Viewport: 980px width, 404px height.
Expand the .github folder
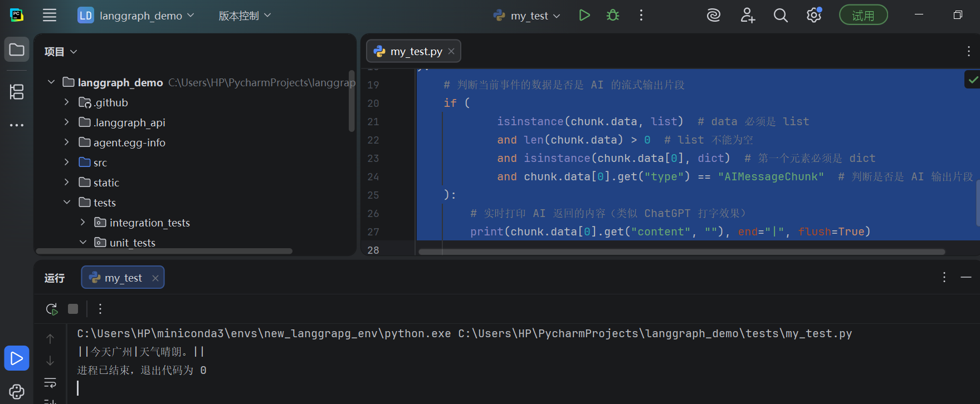(x=67, y=102)
